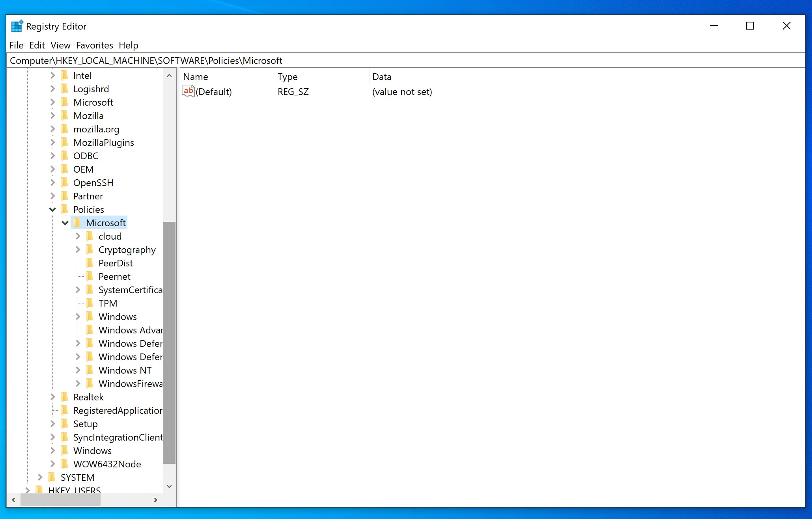Expand the Intel key

pyautogui.click(x=52, y=75)
